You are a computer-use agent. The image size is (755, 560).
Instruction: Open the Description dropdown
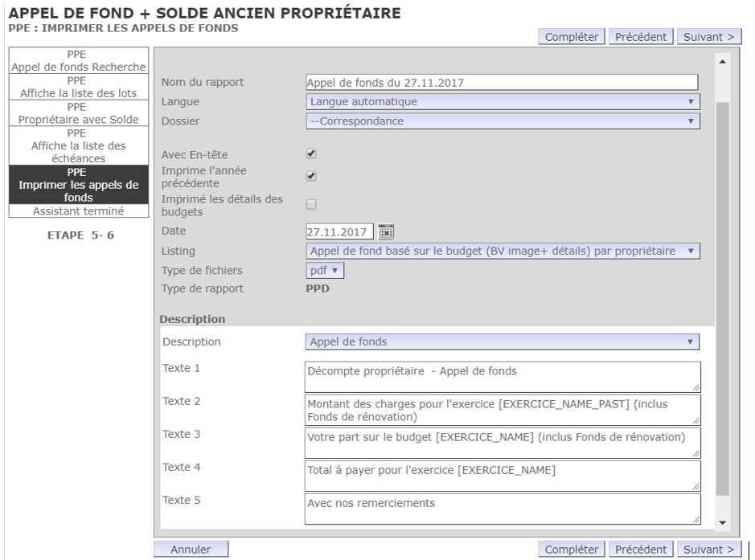(x=503, y=341)
